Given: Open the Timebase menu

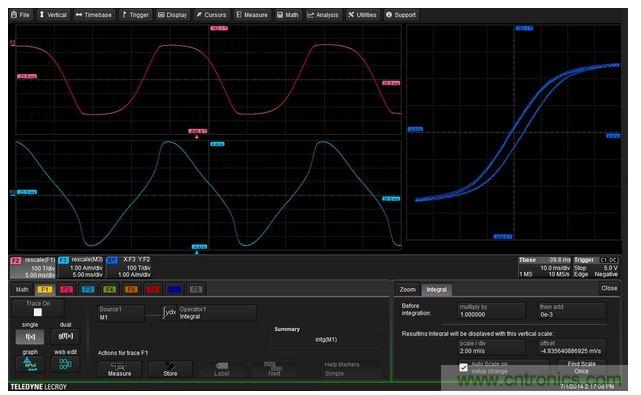Looking at the screenshot, I should pyautogui.click(x=94, y=15).
